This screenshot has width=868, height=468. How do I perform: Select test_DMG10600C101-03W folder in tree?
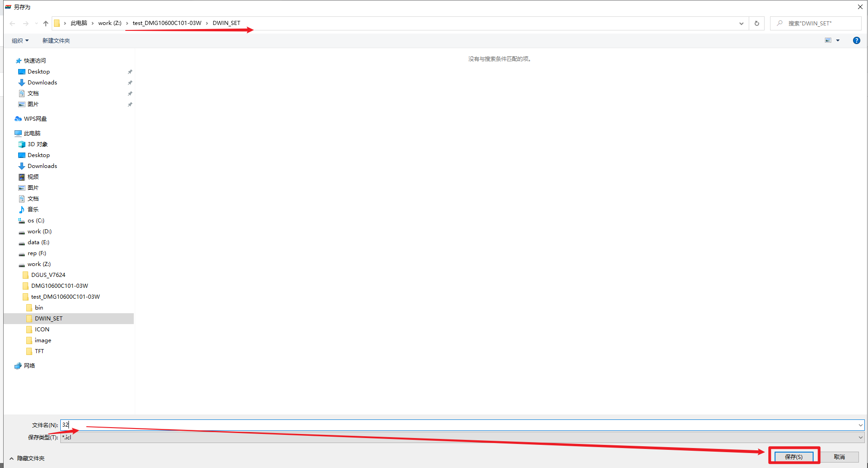click(65, 297)
